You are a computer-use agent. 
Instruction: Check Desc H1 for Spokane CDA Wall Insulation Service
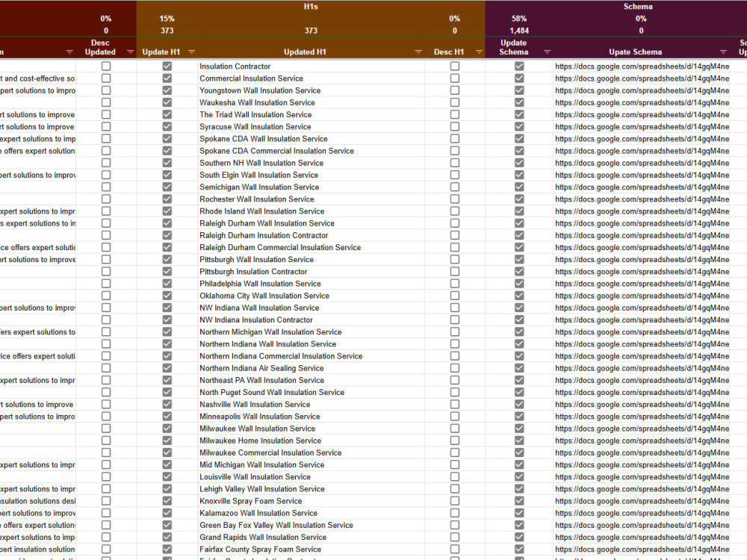(x=455, y=139)
